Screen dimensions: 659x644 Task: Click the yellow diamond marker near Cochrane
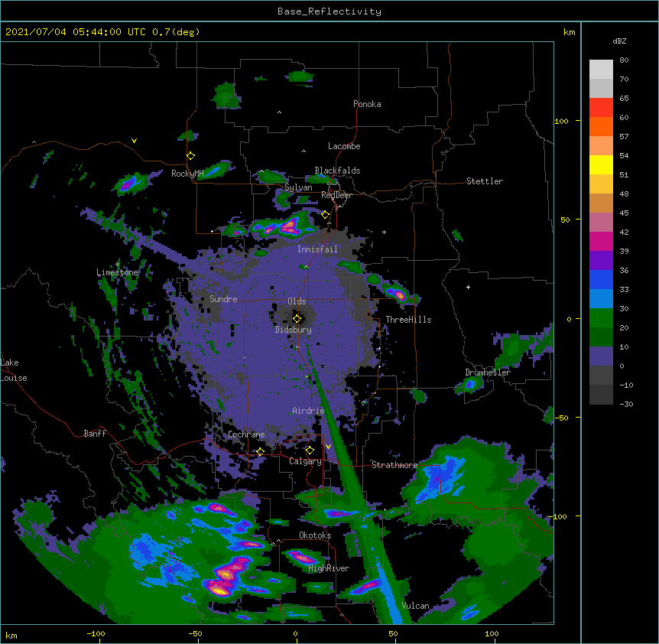pos(260,452)
